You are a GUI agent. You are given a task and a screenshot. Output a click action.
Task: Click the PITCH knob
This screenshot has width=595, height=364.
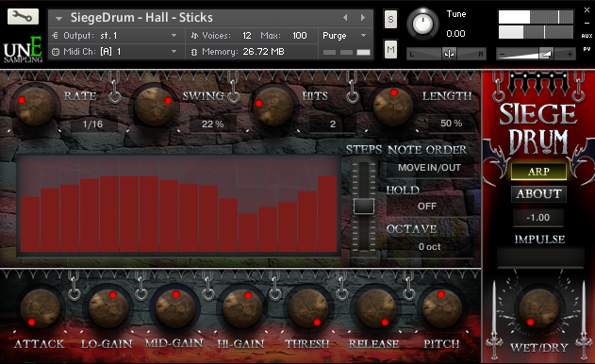[x=442, y=307]
